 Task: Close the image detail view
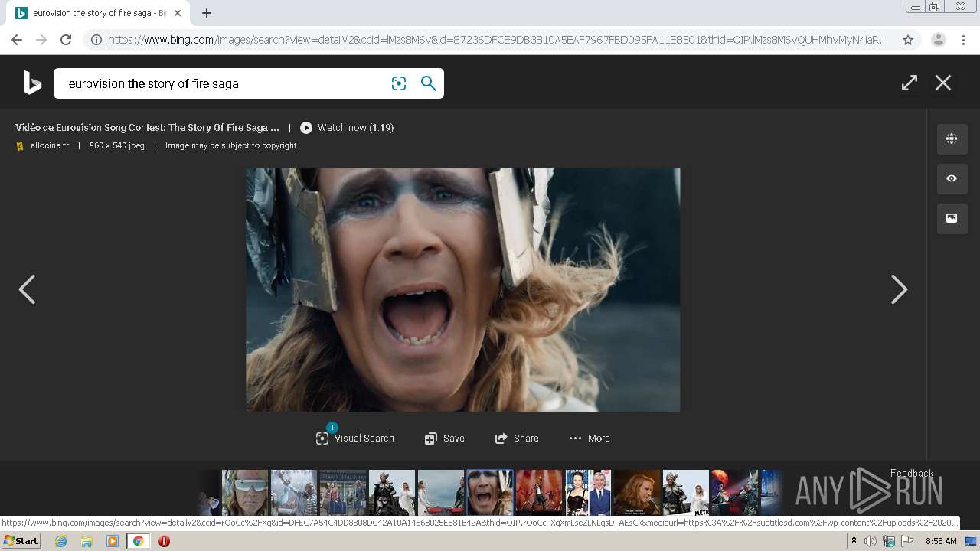pyautogui.click(x=943, y=83)
